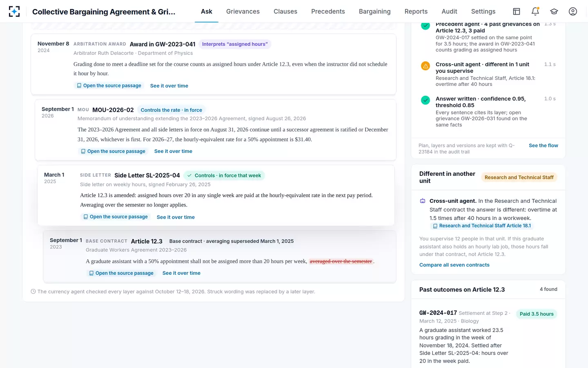Open the user account icon

pos(573,11)
